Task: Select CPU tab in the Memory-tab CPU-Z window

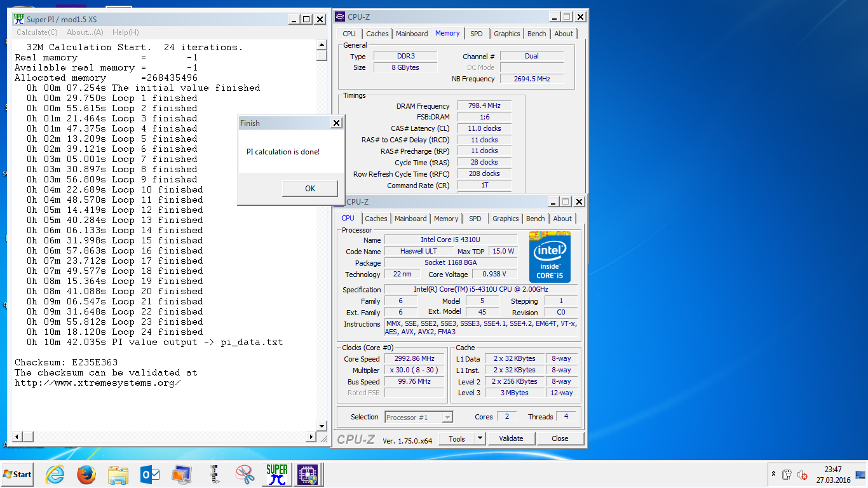Action: pyautogui.click(x=349, y=34)
